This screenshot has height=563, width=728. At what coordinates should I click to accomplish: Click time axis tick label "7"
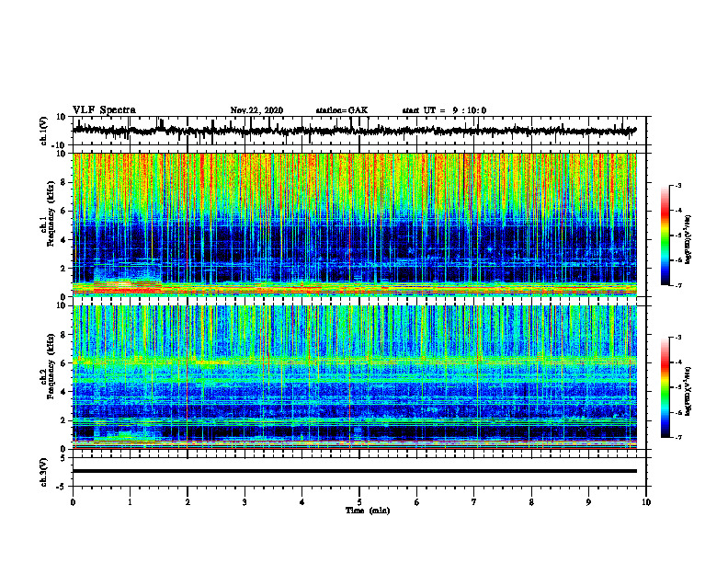coord(474,502)
